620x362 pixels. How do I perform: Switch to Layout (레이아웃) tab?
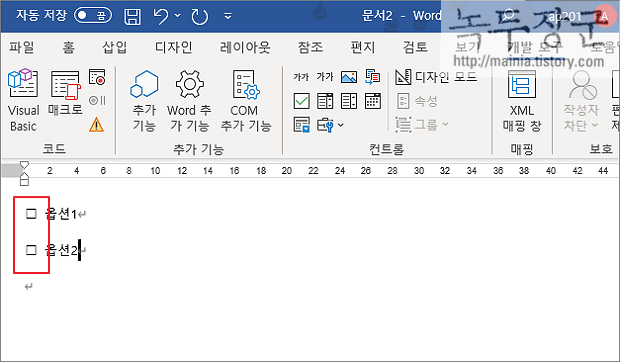(245, 47)
